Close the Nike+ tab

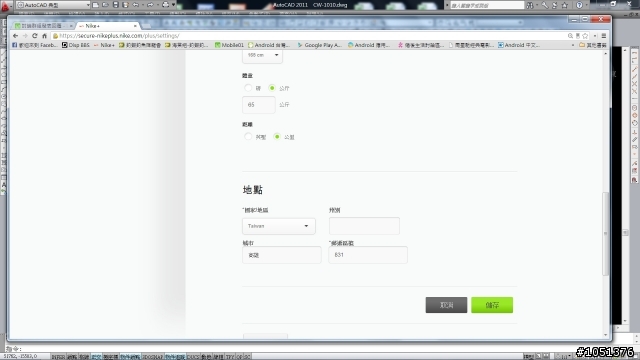pos(135,26)
